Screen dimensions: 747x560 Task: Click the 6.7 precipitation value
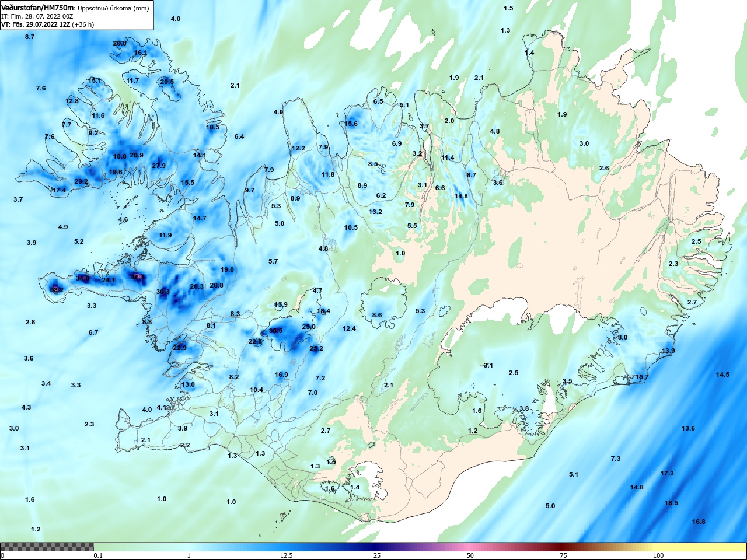coord(93,332)
